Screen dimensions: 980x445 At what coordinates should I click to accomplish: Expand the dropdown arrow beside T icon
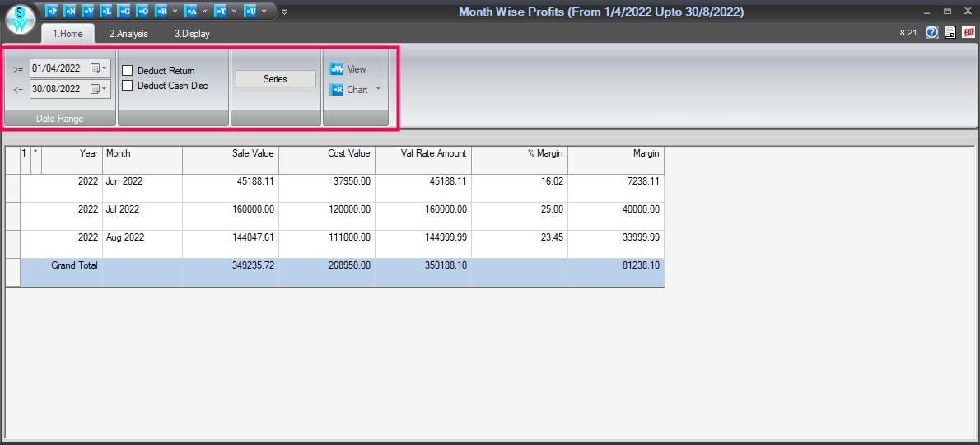(x=234, y=12)
